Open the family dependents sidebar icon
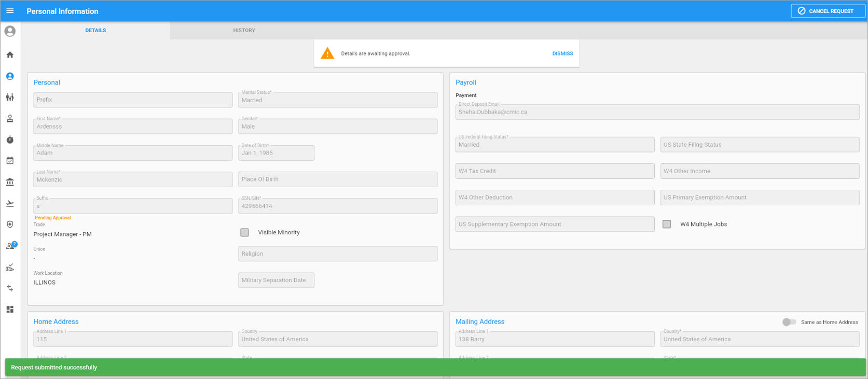868x379 pixels. coord(10,97)
